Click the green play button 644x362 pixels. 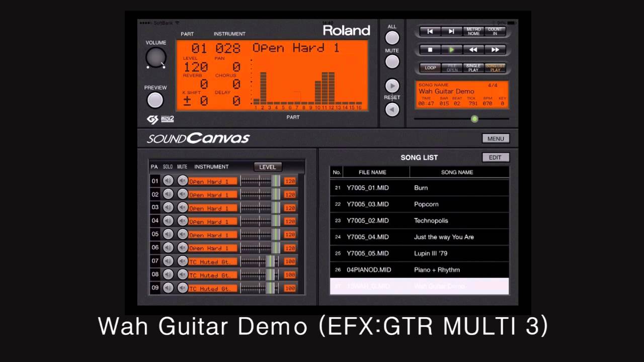451,49
